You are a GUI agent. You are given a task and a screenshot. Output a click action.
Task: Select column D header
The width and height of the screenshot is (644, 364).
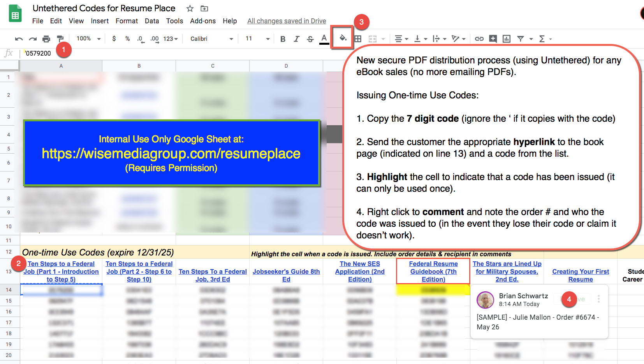click(x=286, y=66)
